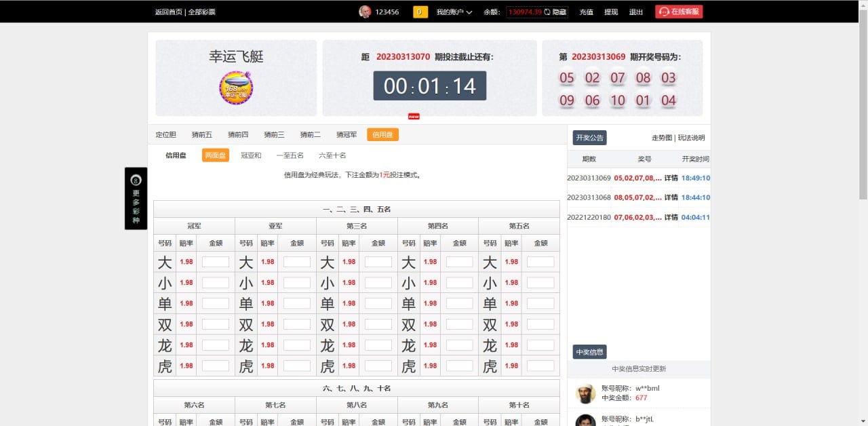The image size is (868, 426).
Task: Switch to the 猜前五 tab
Action: pos(201,134)
